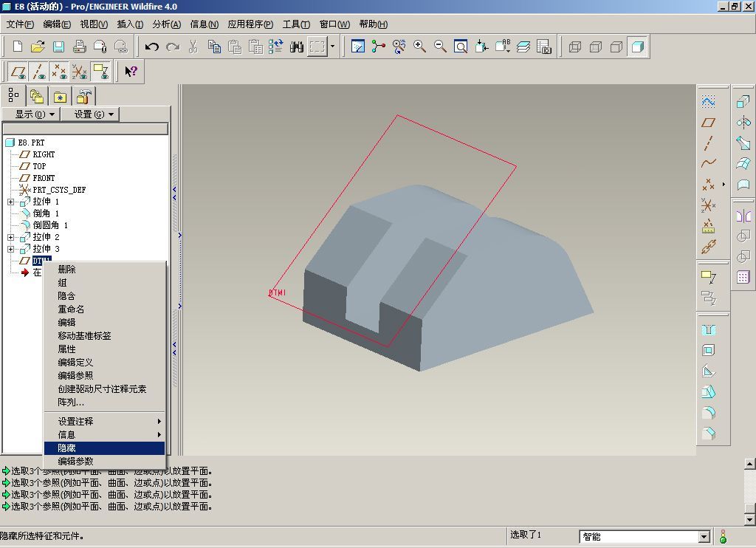This screenshot has height=548, width=756.
Task: Print the model with the printer icon
Action: click(x=79, y=47)
